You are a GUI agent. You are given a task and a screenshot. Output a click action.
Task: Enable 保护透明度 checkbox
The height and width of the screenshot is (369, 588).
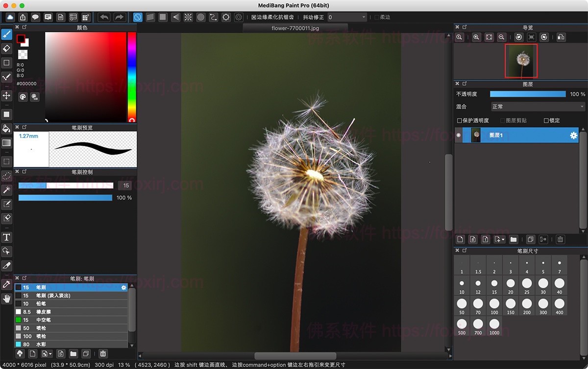[460, 120]
